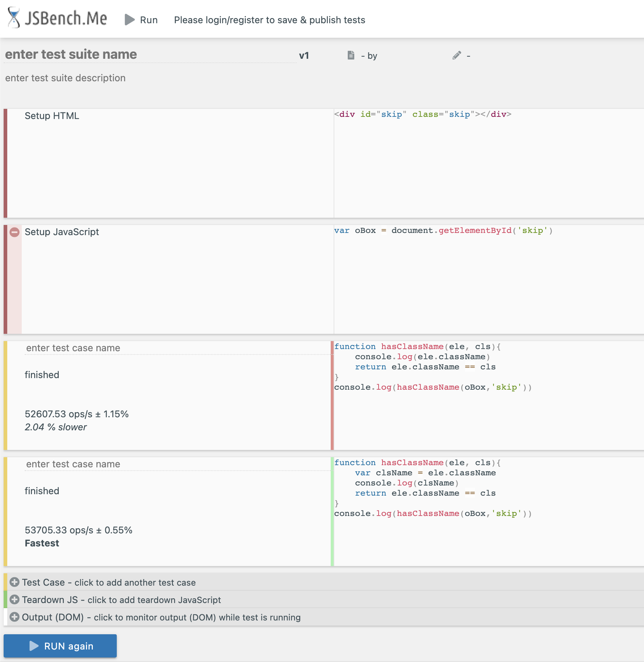Viewport: 644px width, 664px height.
Task: Click the test suite description field
Action: coord(65,78)
